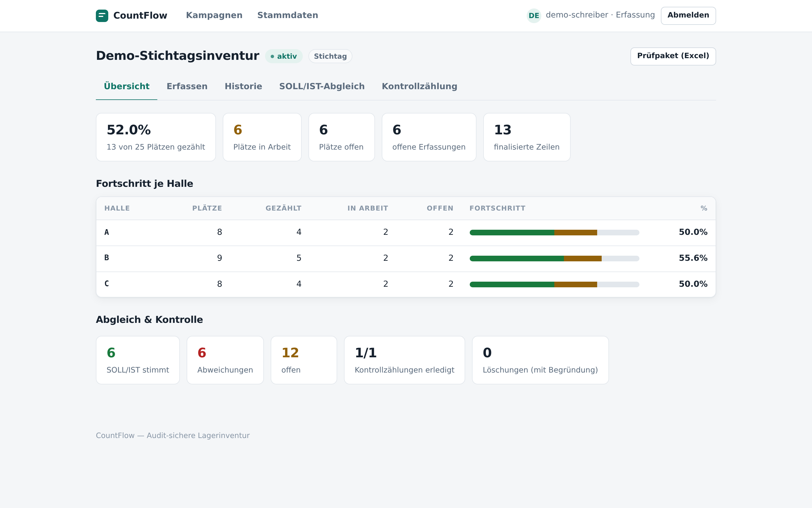812x508 pixels.
Task: Click the CountFlow brand name
Action: click(140, 16)
